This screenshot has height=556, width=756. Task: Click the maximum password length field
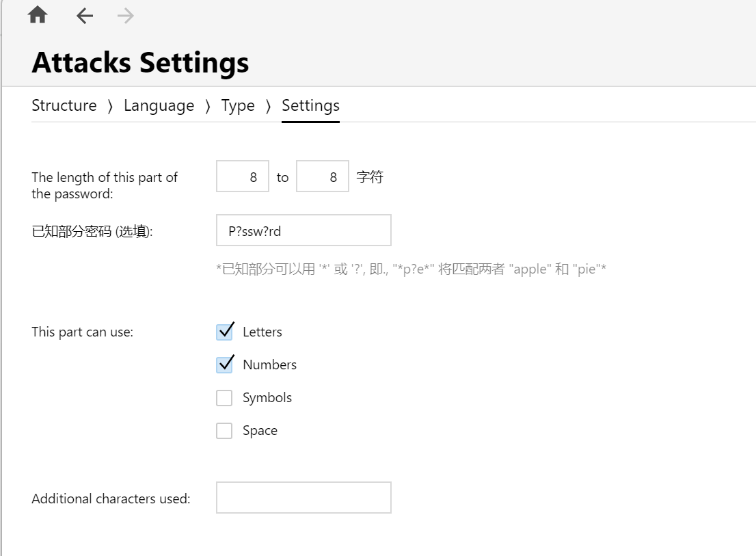(323, 177)
